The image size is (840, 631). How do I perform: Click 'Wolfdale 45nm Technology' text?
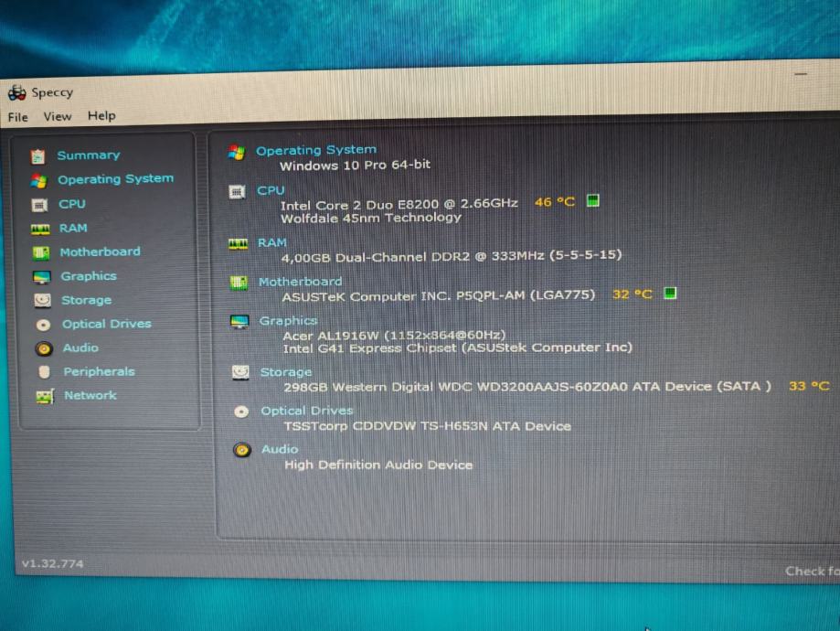click(x=371, y=219)
